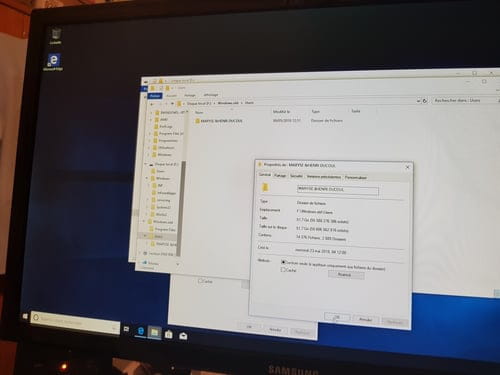Click the Explorer back arrow

pos(152,104)
